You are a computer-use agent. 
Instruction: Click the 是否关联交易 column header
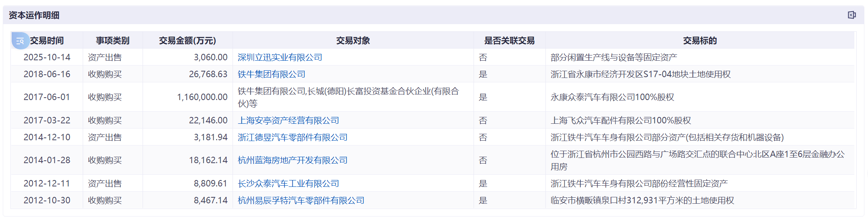click(x=510, y=41)
